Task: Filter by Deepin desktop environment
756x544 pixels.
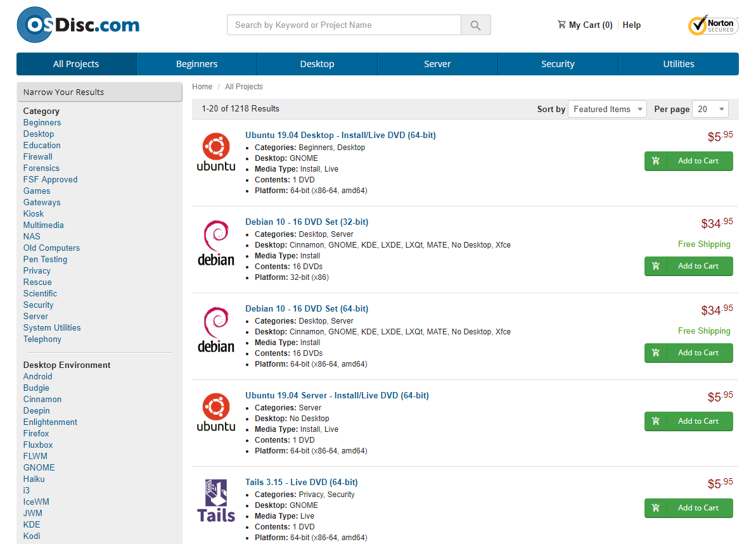Action: pyautogui.click(x=37, y=410)
